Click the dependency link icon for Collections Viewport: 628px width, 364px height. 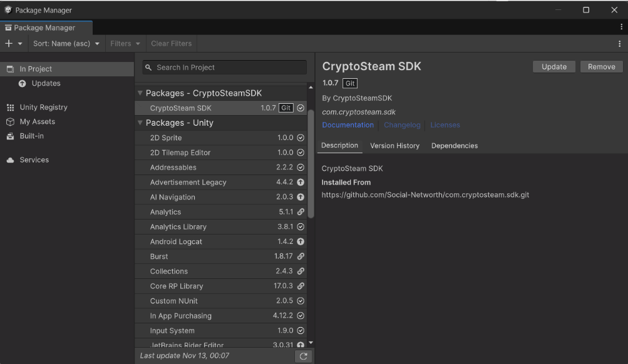click(301, 271)
